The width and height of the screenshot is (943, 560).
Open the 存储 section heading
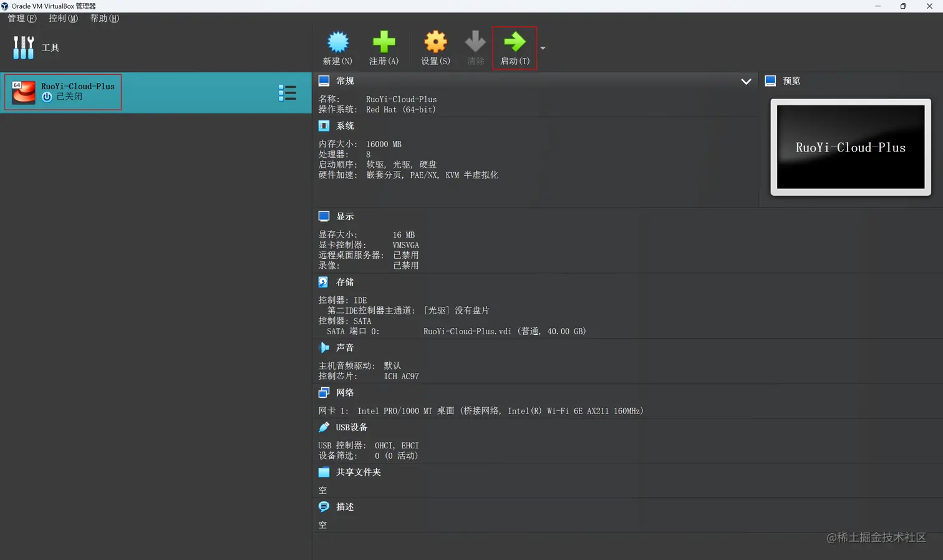coord(345,282)
